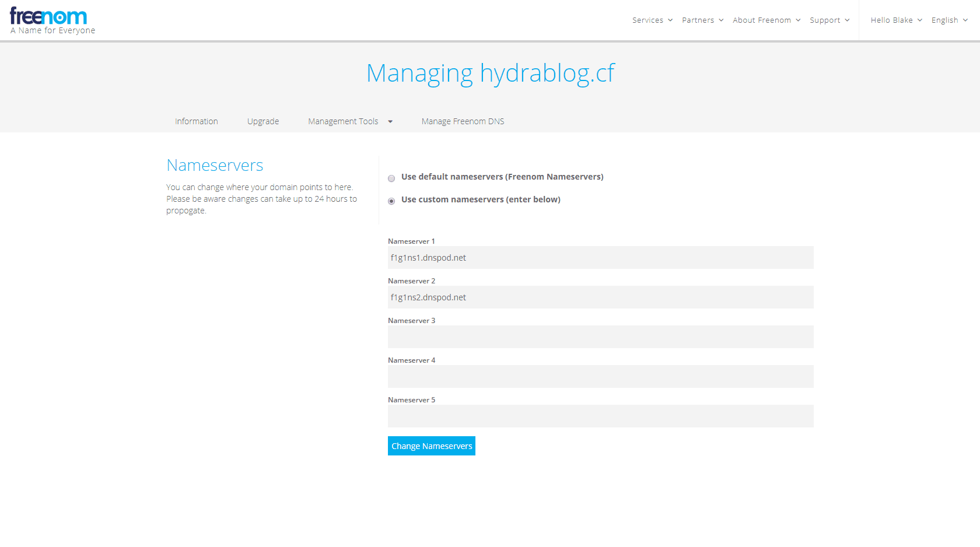Image resolution: width=980 pixels, height=547 pixels.
Task: Select Use custom nameservers radio button
Action: pos(391,201)
